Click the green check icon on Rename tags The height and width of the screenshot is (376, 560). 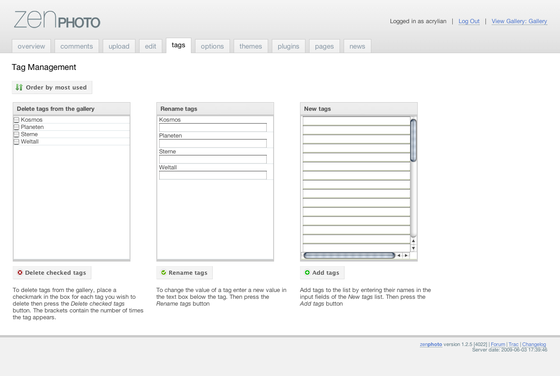[x=164, y=272]
